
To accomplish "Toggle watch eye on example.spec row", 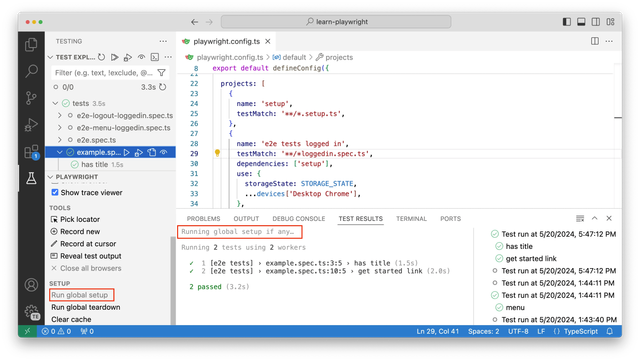I will coord(164,152).
